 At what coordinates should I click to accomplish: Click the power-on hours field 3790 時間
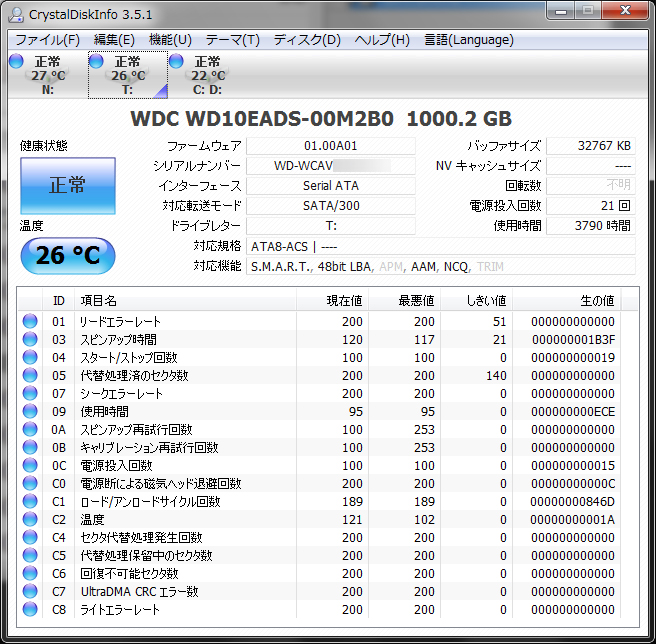[x=591, y=226]
